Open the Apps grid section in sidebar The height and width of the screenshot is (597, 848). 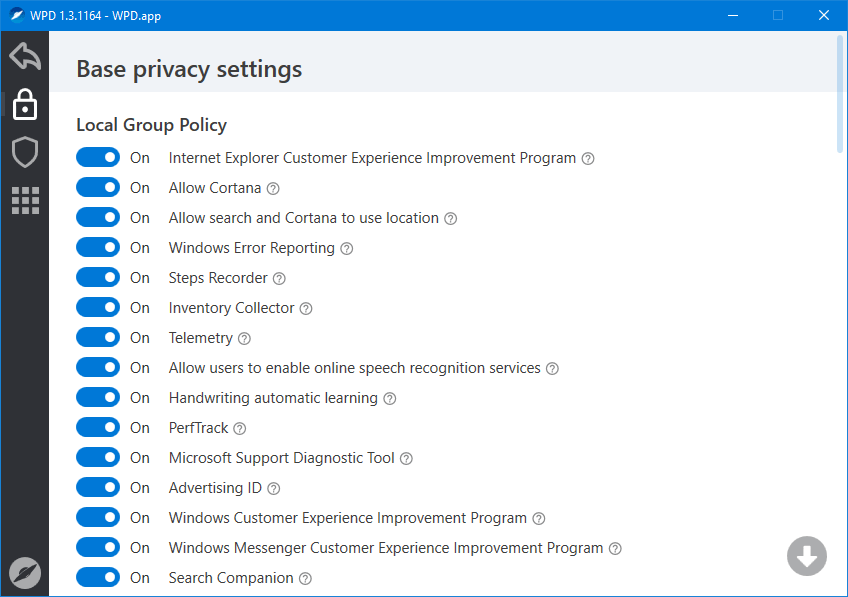25,201
